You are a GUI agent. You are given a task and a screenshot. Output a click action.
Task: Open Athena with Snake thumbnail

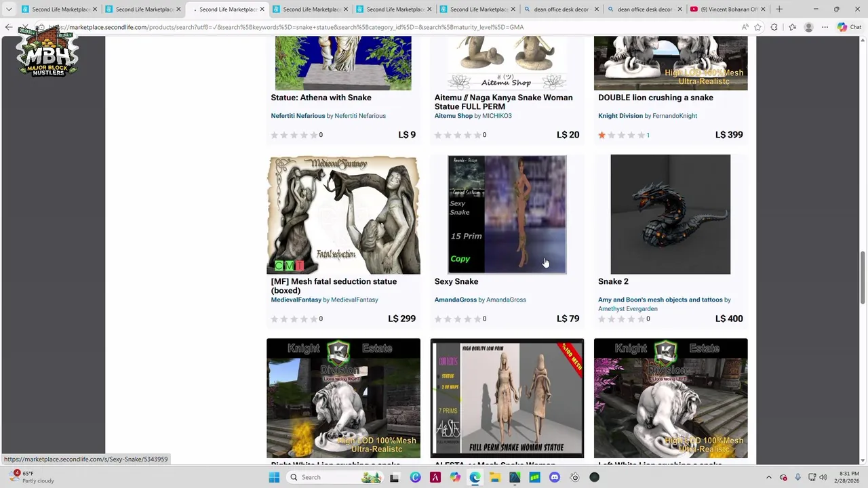343,63
